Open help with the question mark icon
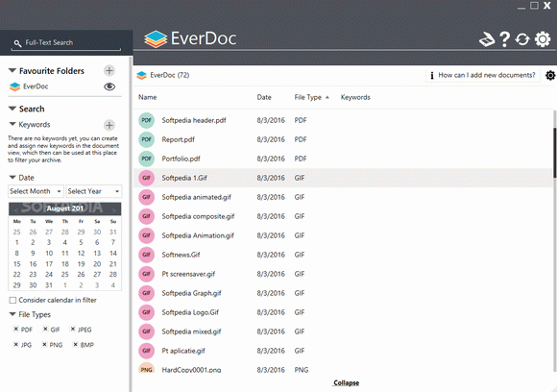Screen dimensions: 557x392 (x=504, y=39)
